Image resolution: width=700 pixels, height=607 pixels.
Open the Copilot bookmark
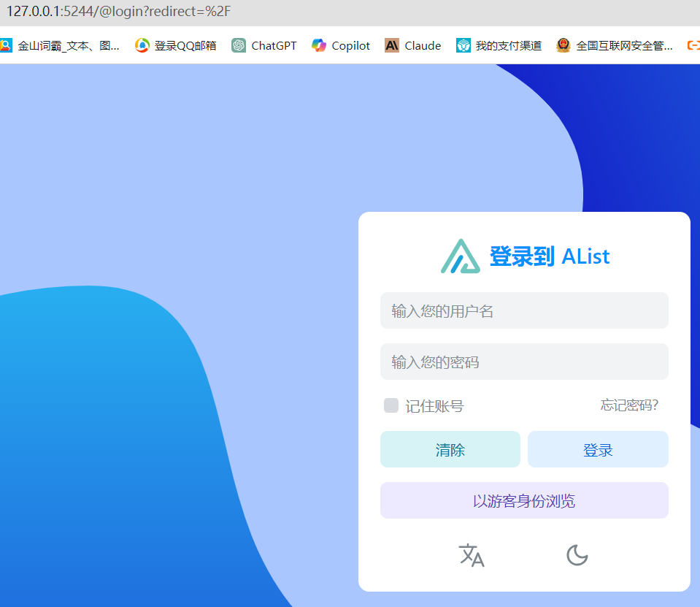click(341, 45)
